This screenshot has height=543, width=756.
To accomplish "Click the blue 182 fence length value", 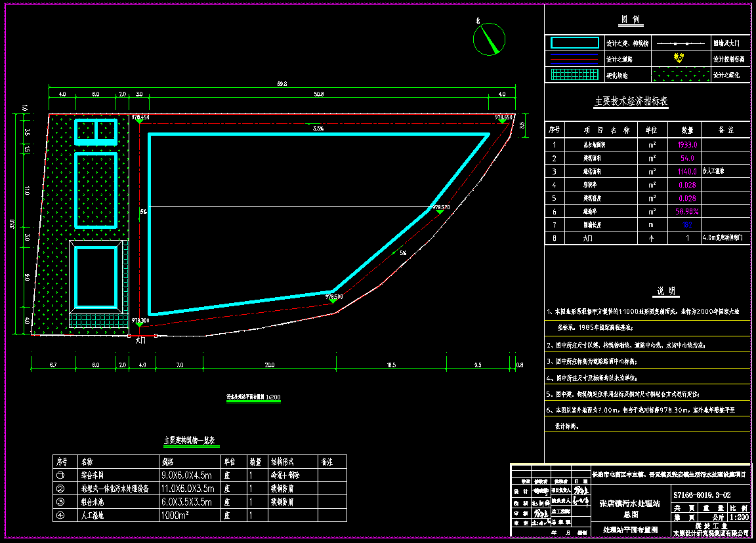I will (x=686, y=225).
